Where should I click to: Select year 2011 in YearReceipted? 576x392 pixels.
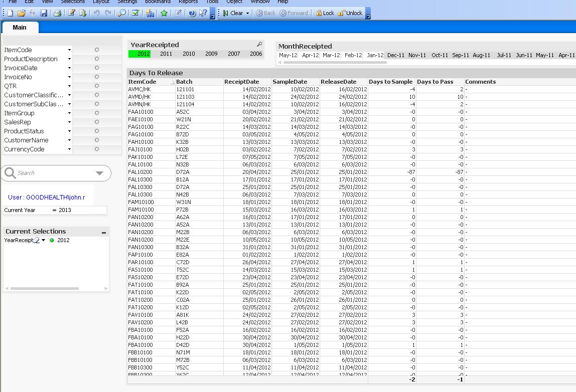point(166,54)
